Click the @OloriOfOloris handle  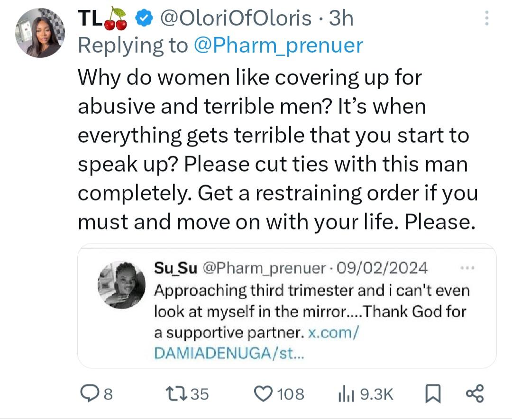tap(236, 18)
